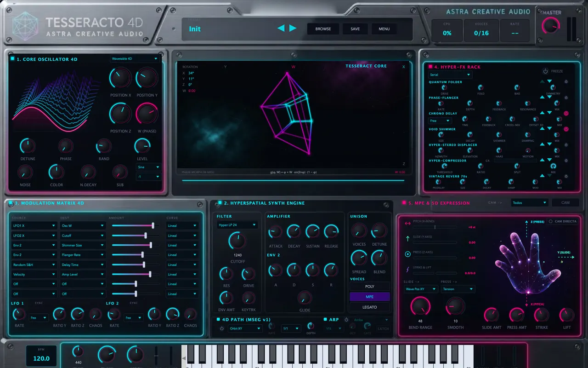Select LEGATO voice mode
This screenshot has width=588, height=368.
[369, 307]
